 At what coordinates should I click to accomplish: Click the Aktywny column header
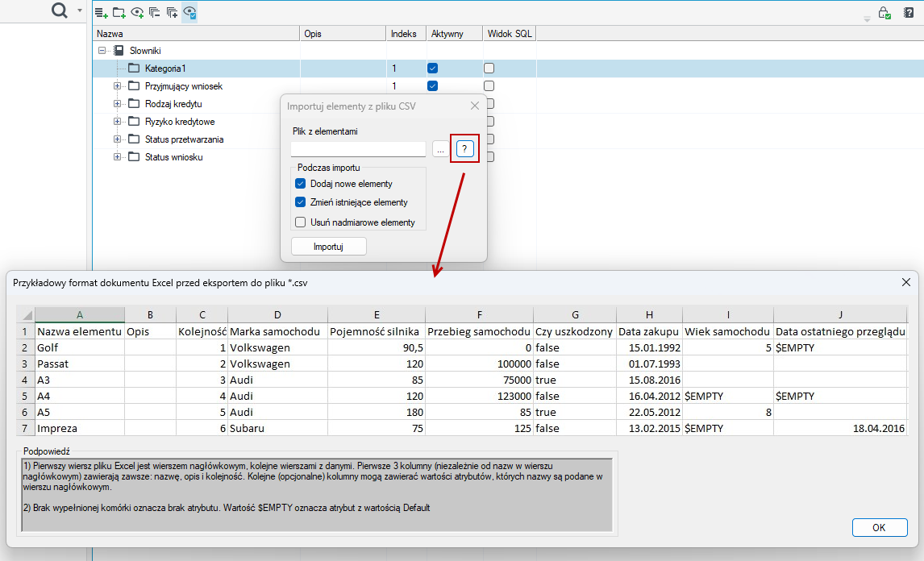(454, 34)
